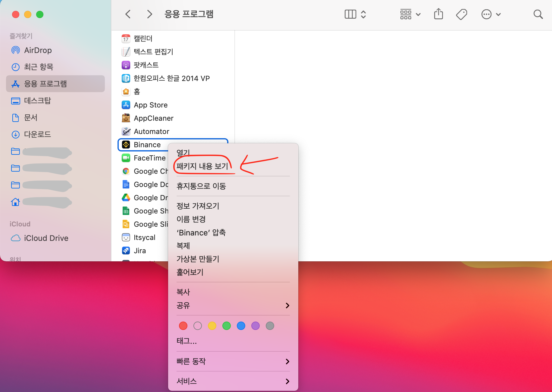Viewport: 552px width, 392px height.
Task: Select Itsycal in the list
Action: (x=143, y=238)
